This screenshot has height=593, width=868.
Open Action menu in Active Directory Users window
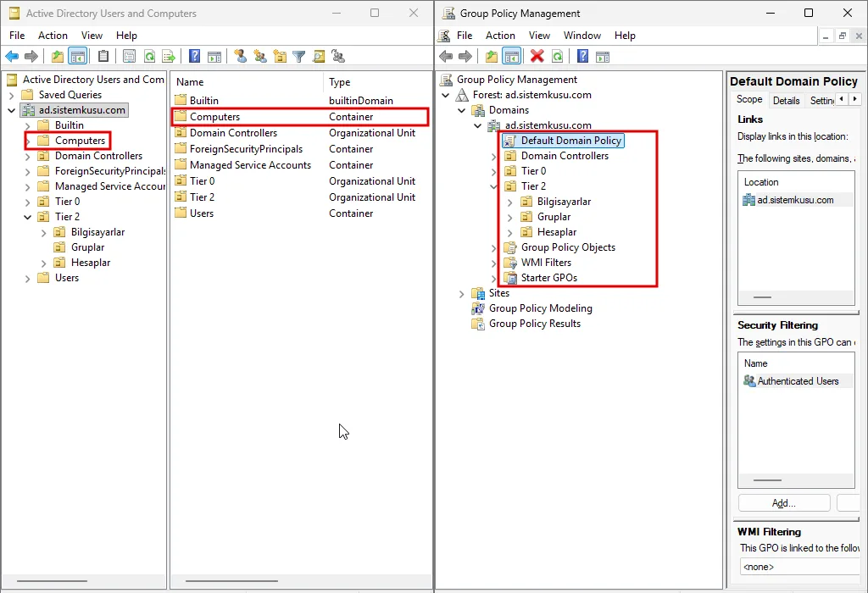tap(53, 36)
